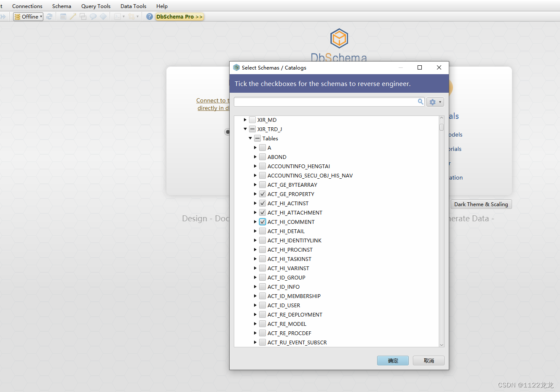Untick the ACT_HI_ATTACHMENT checkbox

[x=263, y=212]
